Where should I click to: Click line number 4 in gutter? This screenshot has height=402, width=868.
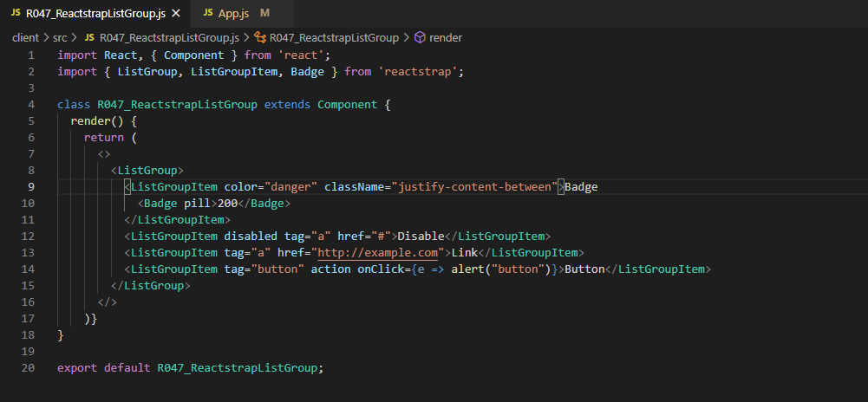click(x=31, y=105)
